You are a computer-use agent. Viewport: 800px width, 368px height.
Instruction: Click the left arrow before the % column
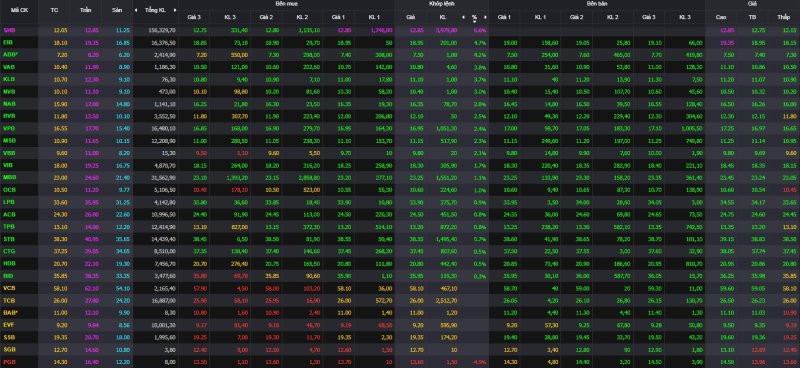pyautogui.click(x=463, y=17)
